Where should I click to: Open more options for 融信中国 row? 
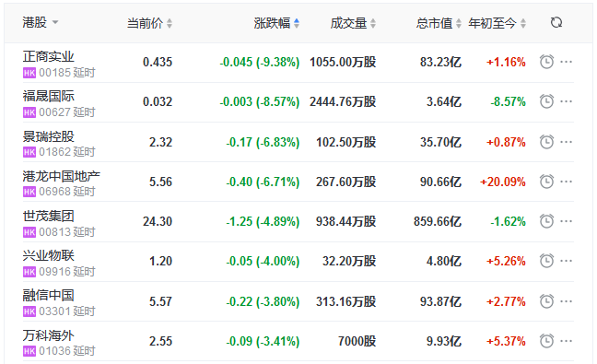click(567, 301)
